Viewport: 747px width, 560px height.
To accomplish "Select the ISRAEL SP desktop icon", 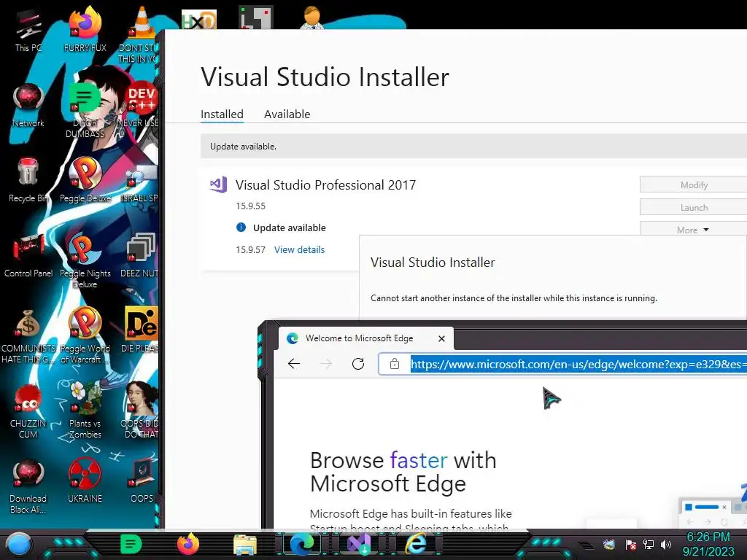I will click(x=141, y=180).
